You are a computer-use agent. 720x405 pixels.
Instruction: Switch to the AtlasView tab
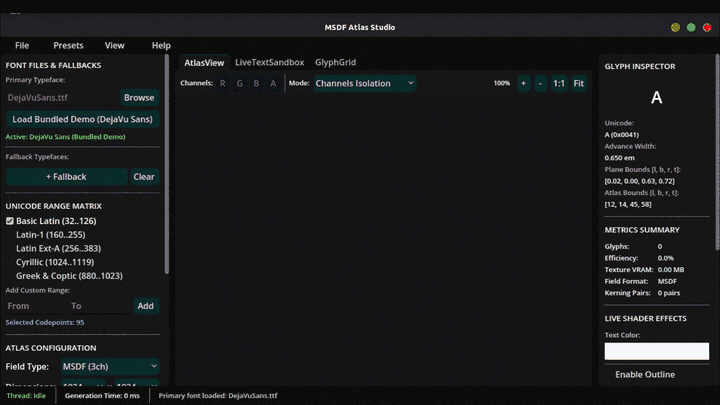(x=204, y=62)
